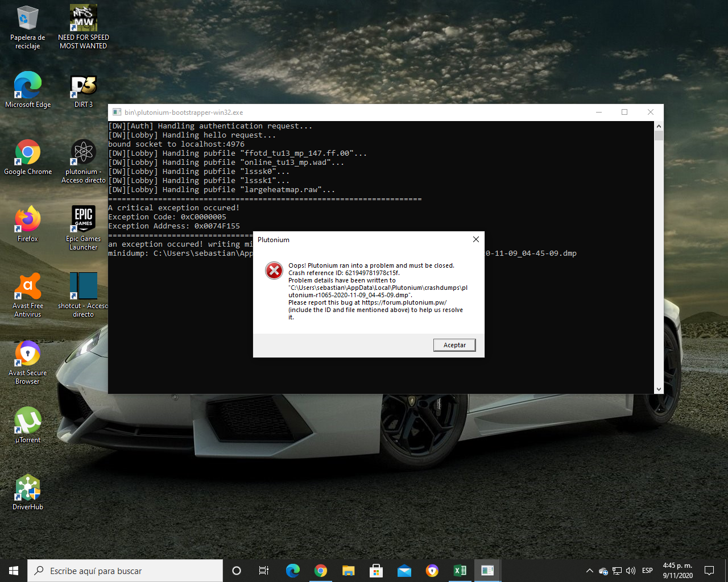Image resolution: width=728 pixels, height=582 pixels.
Task: Open volume control tray icon
Action: 631,571
